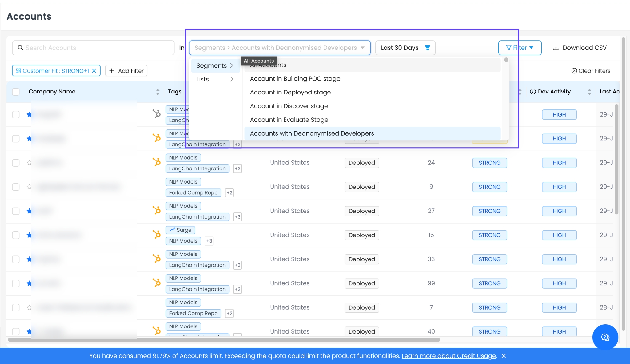Viewport: 630px width, 364px height.
Task: Remove the Customer Fit STRONG+1 filter chip
Action: tap(94, 71)
